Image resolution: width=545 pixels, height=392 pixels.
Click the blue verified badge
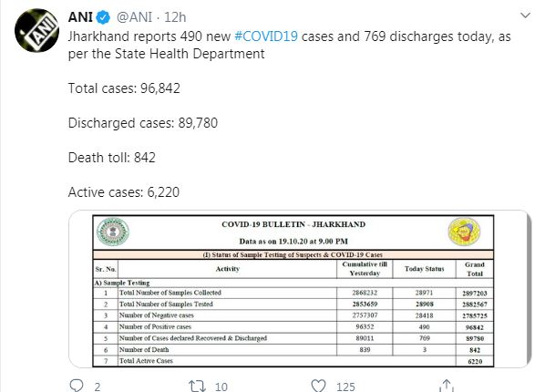click(x=103, y=17)
